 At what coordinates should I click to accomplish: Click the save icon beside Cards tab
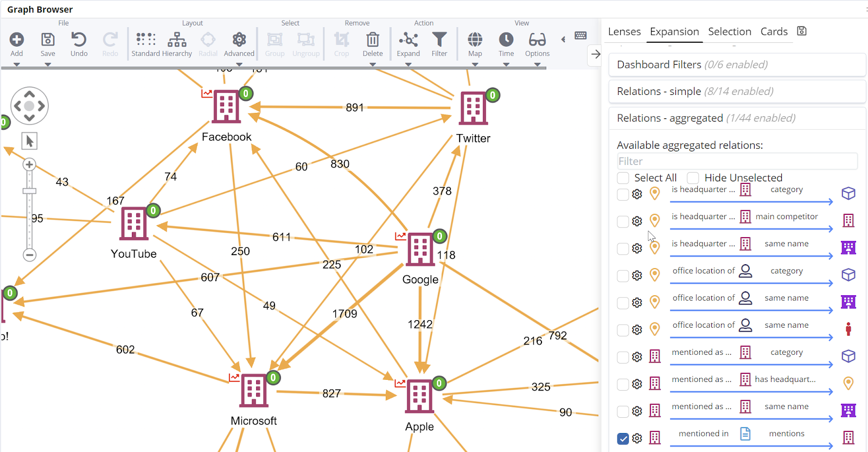pyautogui.click(x=802, y=31)
